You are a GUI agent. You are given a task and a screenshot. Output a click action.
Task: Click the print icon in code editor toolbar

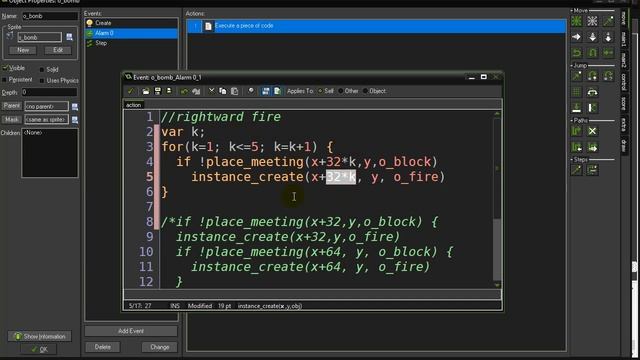click(169, 91)
